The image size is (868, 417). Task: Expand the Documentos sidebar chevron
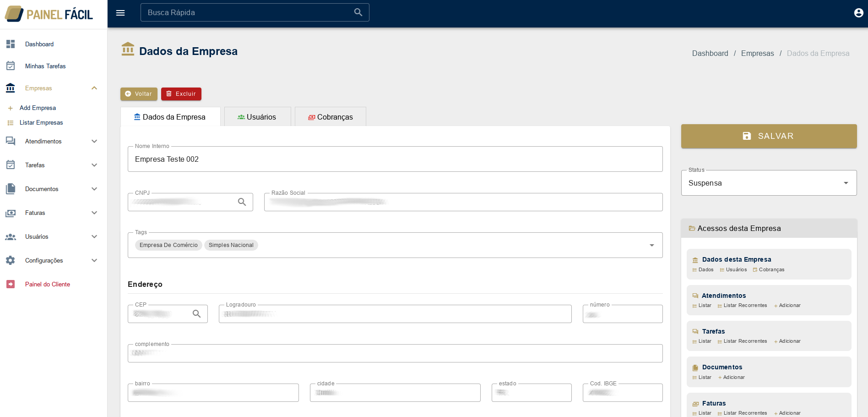[94, 189]
